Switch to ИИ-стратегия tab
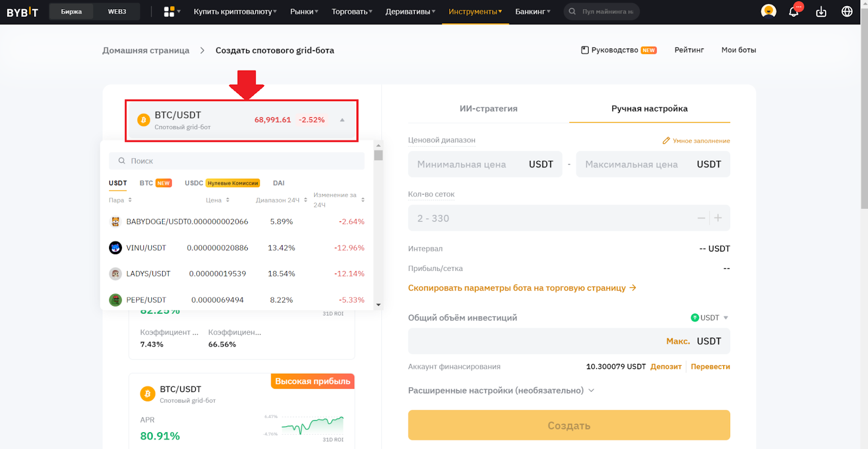 (x=488, y=109)
